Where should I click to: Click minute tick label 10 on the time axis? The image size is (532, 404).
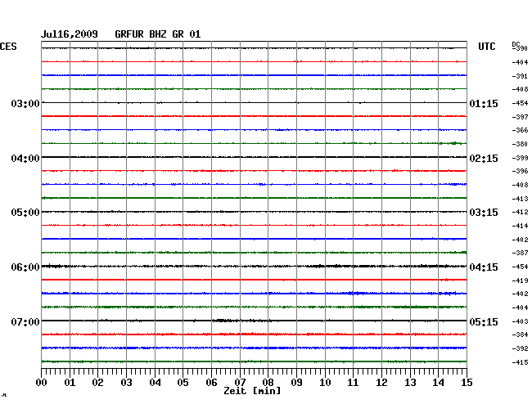(x=325, y=383)
